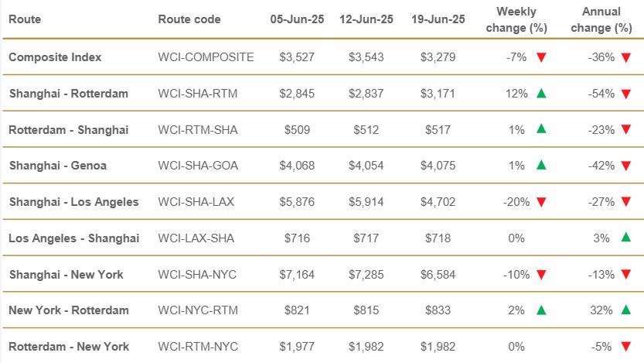Click Shanghai - Rotterdam weekly green up arrow
This screenshot has height=363, width=644.
point(541,94)
